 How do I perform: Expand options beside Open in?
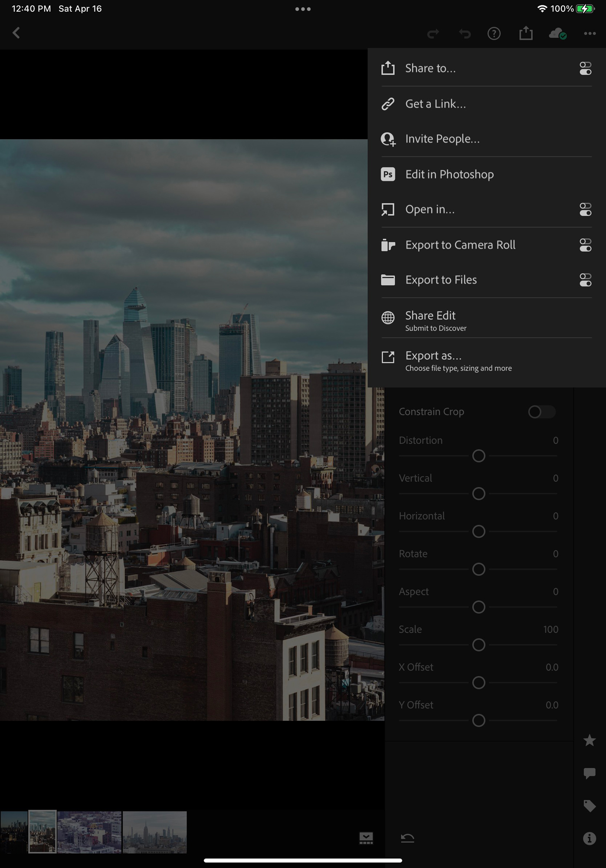coord(585,210)
